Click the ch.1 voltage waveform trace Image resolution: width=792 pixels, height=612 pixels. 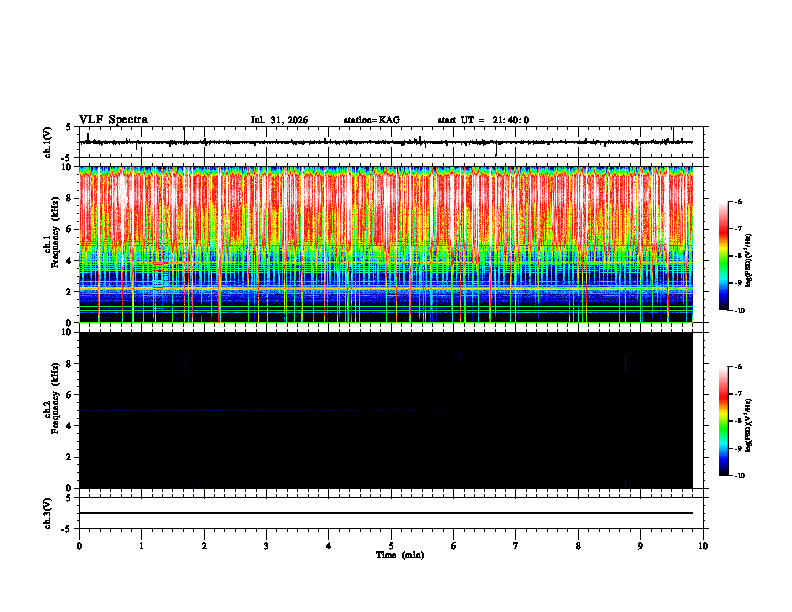[x=386, y=142]
